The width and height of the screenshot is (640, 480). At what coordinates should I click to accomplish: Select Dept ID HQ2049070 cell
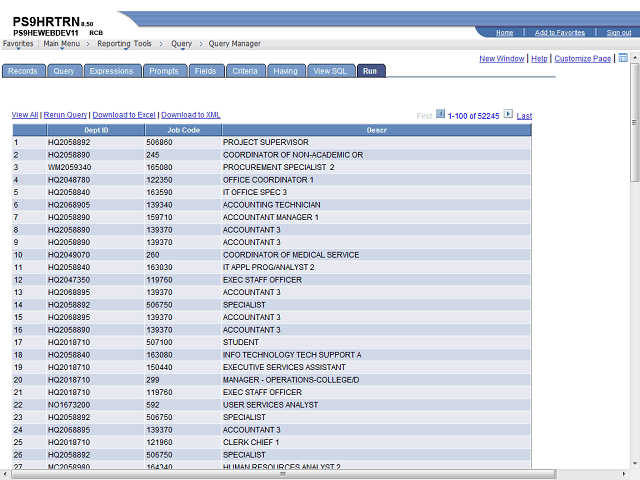click(96, 255)
